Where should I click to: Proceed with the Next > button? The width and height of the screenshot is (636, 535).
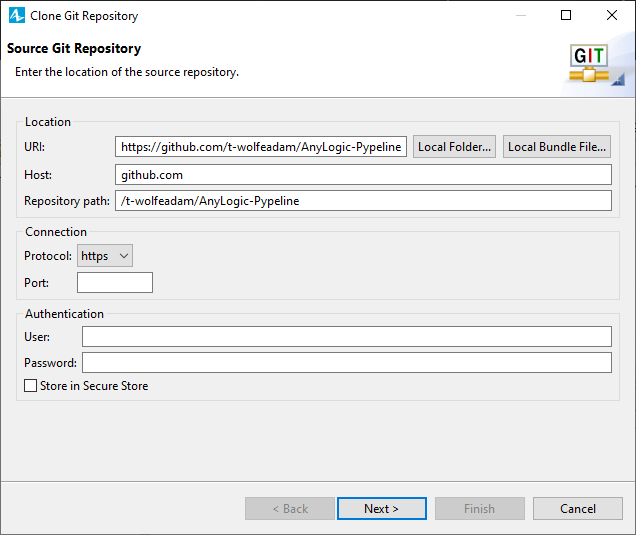382,508
